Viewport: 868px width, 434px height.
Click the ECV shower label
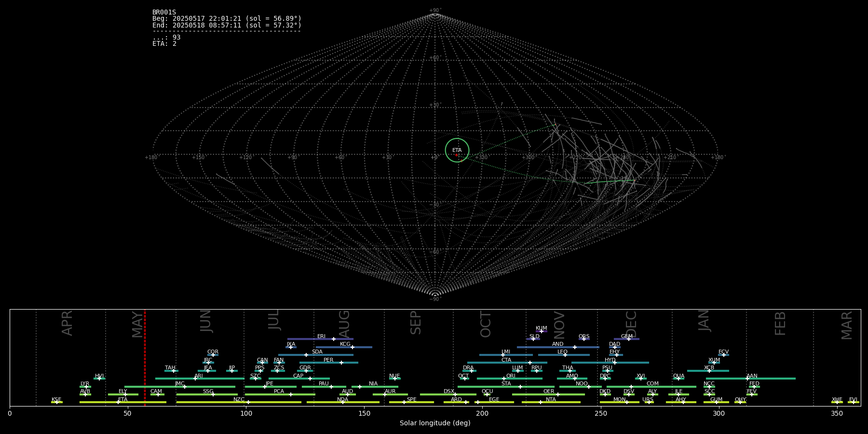click(723, 352)
